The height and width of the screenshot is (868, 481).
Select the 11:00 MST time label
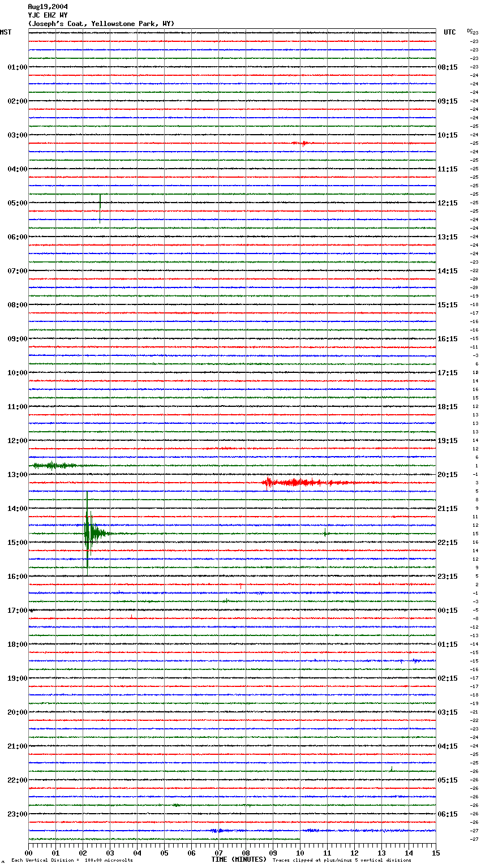(x=18, y=407)
